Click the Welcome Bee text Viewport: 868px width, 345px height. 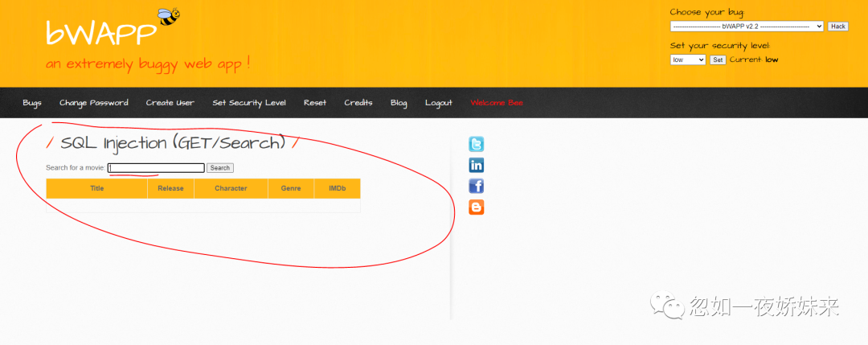497,103
